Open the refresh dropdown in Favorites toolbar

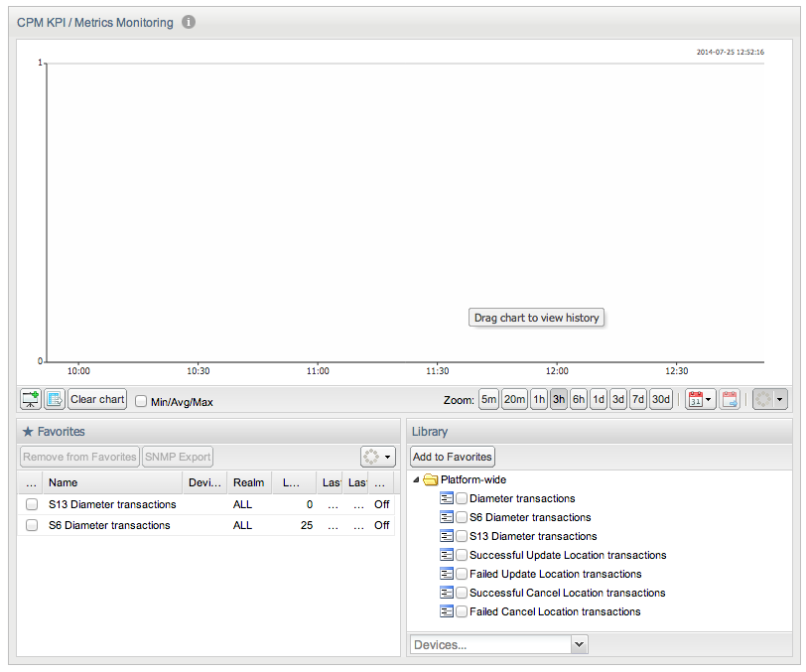point(378,457)
